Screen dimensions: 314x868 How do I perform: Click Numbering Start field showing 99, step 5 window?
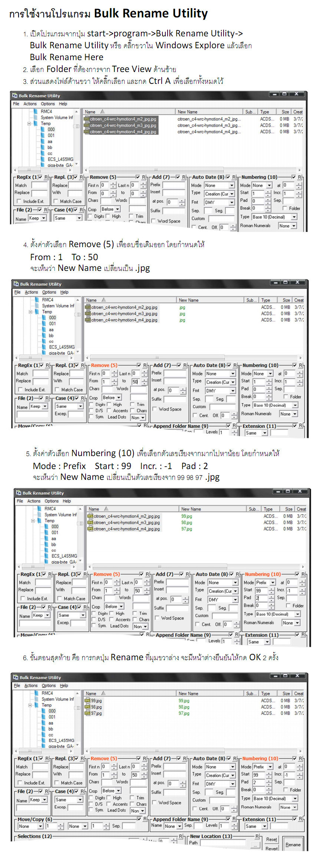tap(261, 590)
